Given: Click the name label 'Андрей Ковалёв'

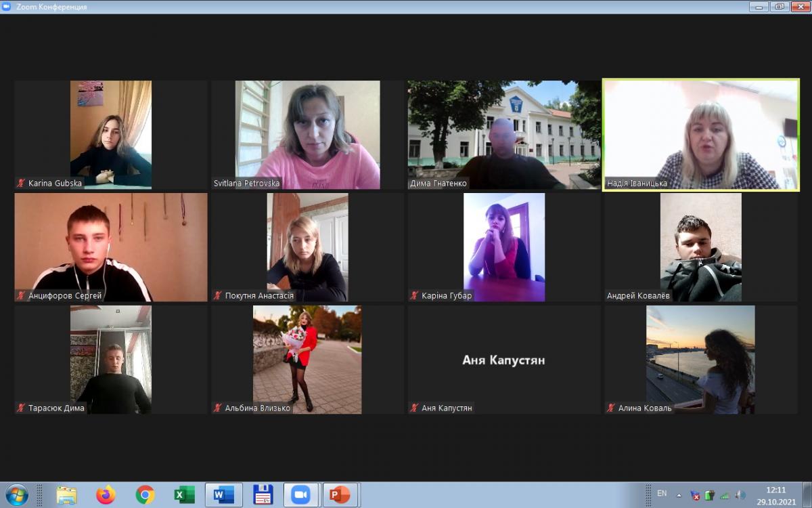Looking at the screenshot, I should coord(639,295).
